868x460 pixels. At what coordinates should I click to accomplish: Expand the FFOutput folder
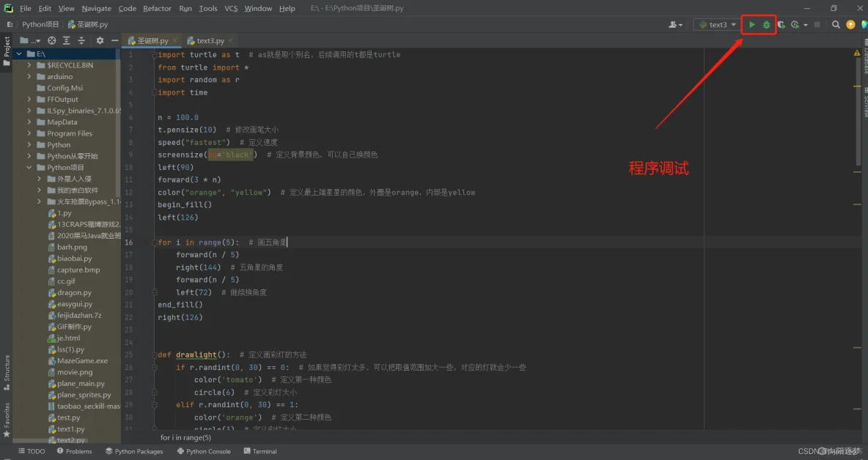tap(29, 100)
